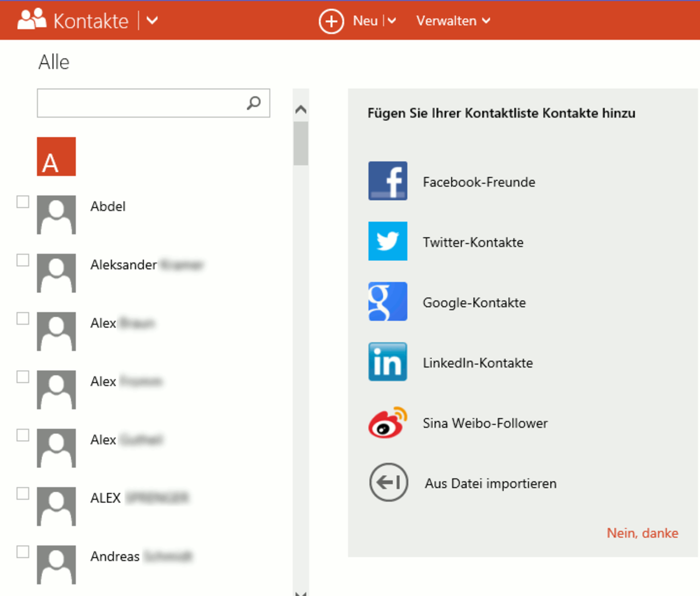Mark the checkbox for Andreas
Viewport: 700px width, 596px height.
[x=23, y=552]
